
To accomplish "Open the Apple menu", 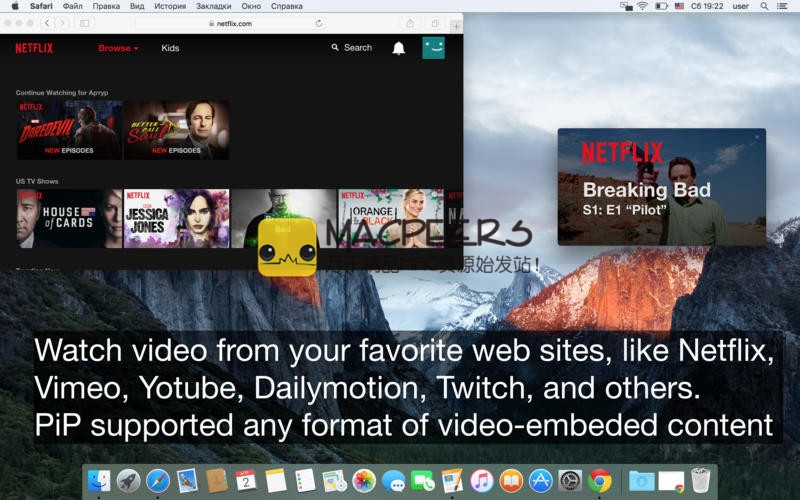I will pos(15,6).
